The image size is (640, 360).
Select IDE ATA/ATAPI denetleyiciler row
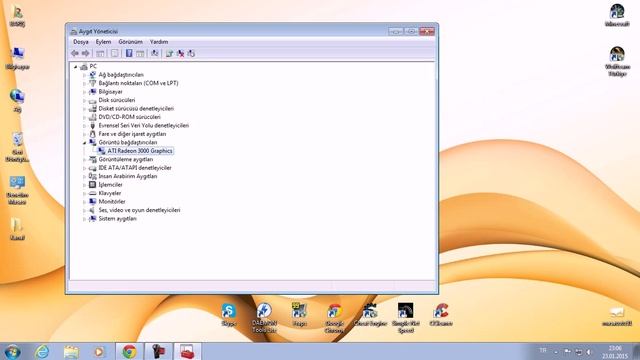coord(135,168)
